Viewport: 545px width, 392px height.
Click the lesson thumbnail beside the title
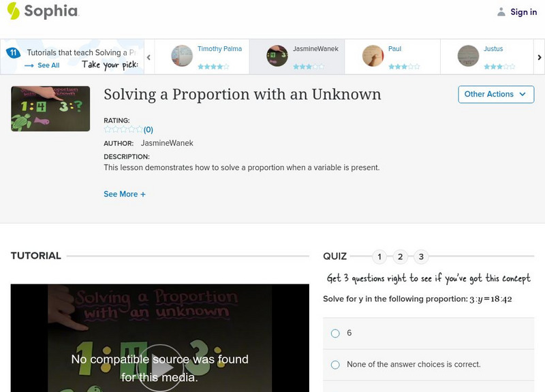click(50, 109)
